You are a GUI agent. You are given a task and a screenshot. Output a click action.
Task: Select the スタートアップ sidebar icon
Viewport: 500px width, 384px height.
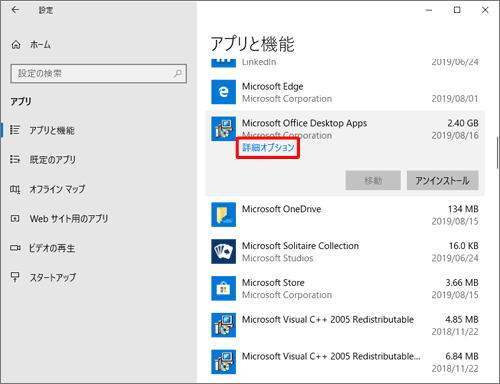click(x=15, y=277)
